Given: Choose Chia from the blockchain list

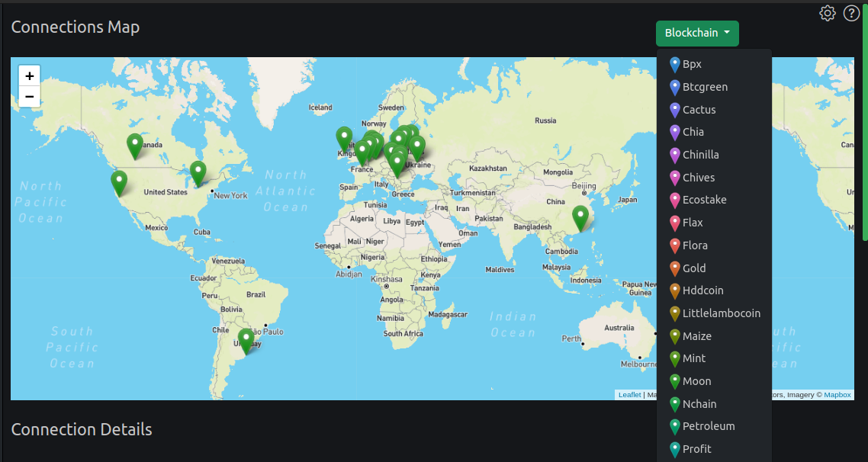Looking at the screenshot, I should [x=714, y=132].
